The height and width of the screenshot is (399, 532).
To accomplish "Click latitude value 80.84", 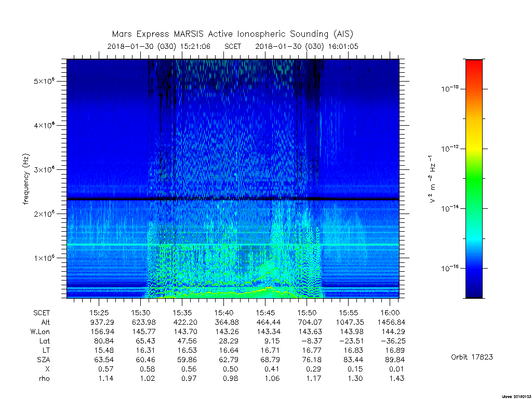I will pyautogui.click(x=104, y=341).
